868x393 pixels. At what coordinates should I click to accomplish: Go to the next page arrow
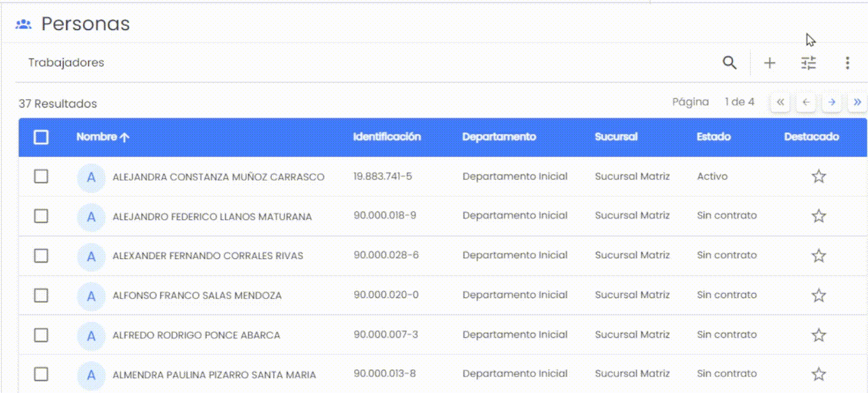point(832,103)
